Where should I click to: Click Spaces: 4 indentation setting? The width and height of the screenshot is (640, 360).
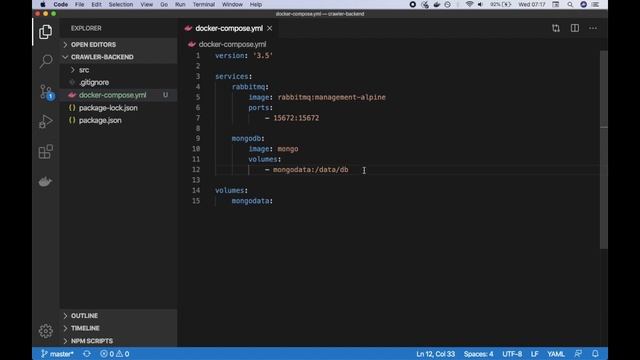[x=478, y=354]
